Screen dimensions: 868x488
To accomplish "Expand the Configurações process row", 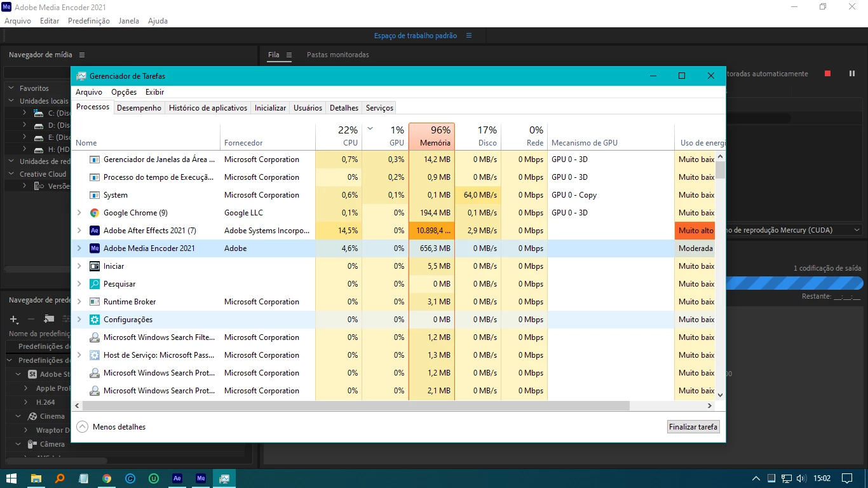I will coord(79,320).
